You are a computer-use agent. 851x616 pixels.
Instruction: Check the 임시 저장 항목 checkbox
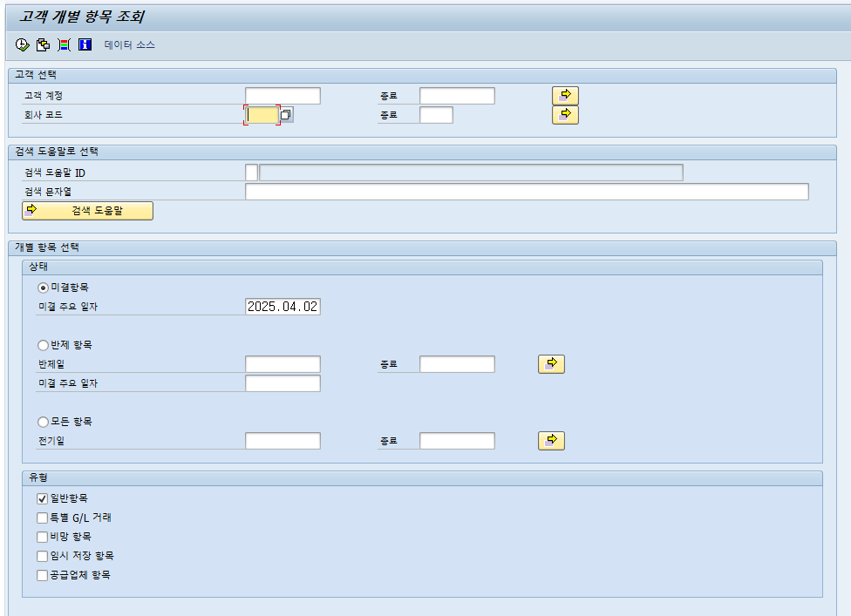click(x=43, y=556)
